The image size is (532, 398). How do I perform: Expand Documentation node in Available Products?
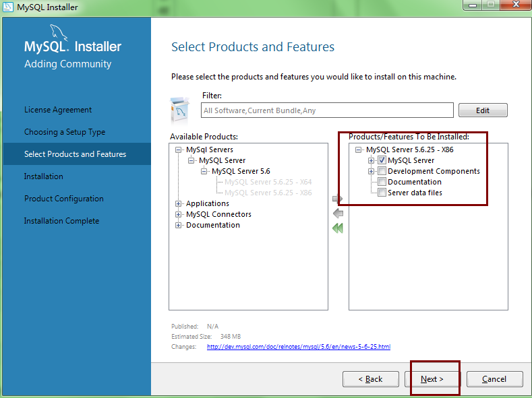[x=178, y=225]
